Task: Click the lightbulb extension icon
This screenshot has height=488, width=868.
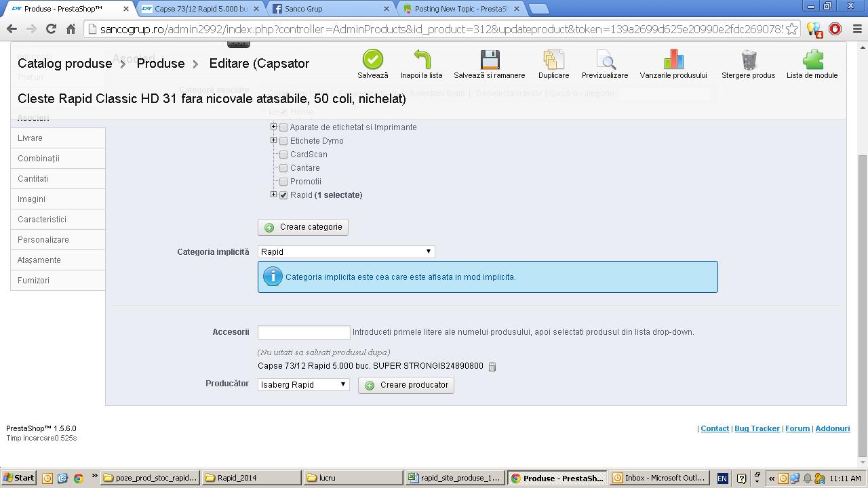Action: click(814, 29)
